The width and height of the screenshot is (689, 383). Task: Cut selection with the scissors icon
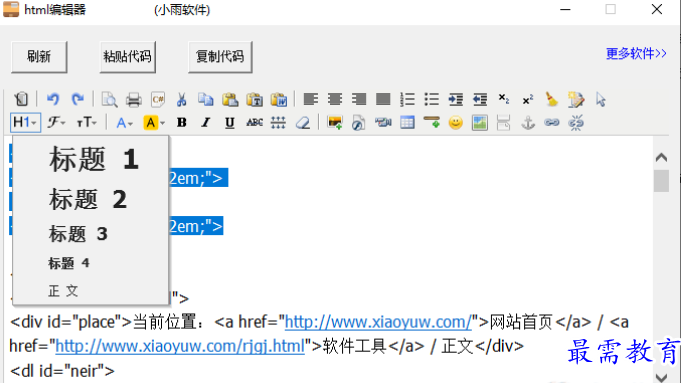[x=181, y=100]
